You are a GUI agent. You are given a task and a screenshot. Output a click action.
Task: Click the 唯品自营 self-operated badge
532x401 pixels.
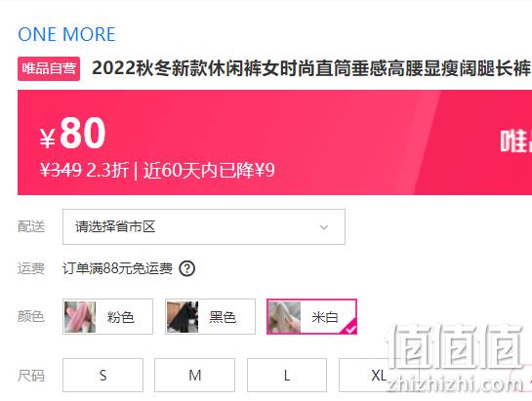49,69
